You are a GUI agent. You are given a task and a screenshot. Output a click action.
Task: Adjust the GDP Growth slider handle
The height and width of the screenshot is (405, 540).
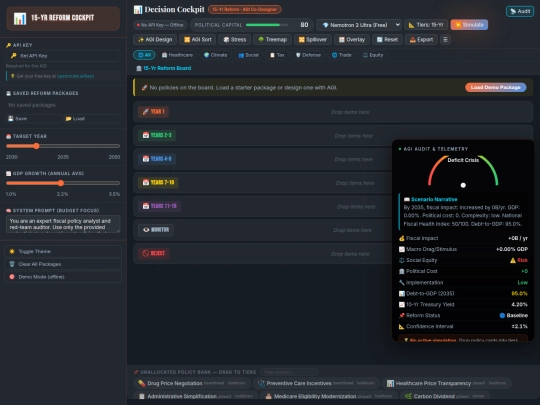(x=61, y=183)
